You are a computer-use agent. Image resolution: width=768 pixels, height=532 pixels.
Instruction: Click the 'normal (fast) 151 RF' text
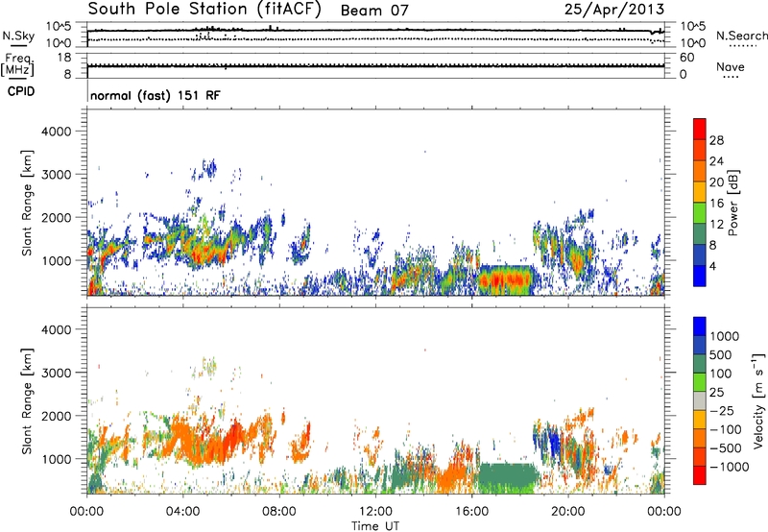pos(156,95)
